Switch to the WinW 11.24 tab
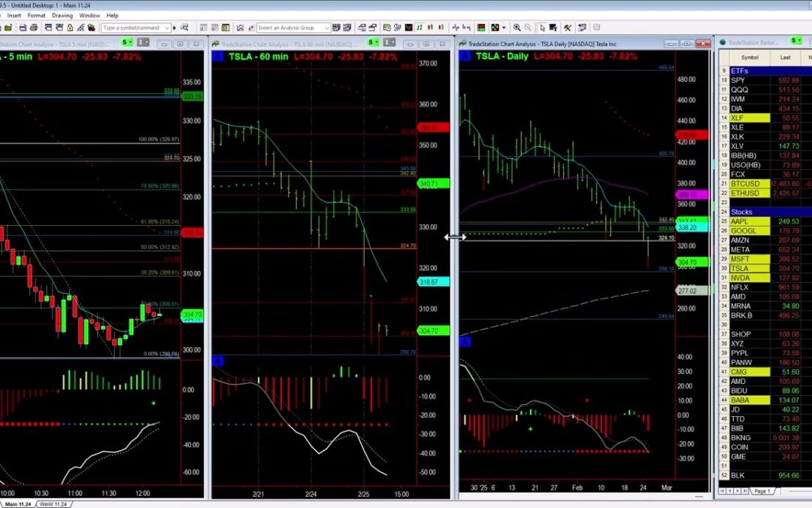This screenshot has height=508, width=812. coord(53,503)
